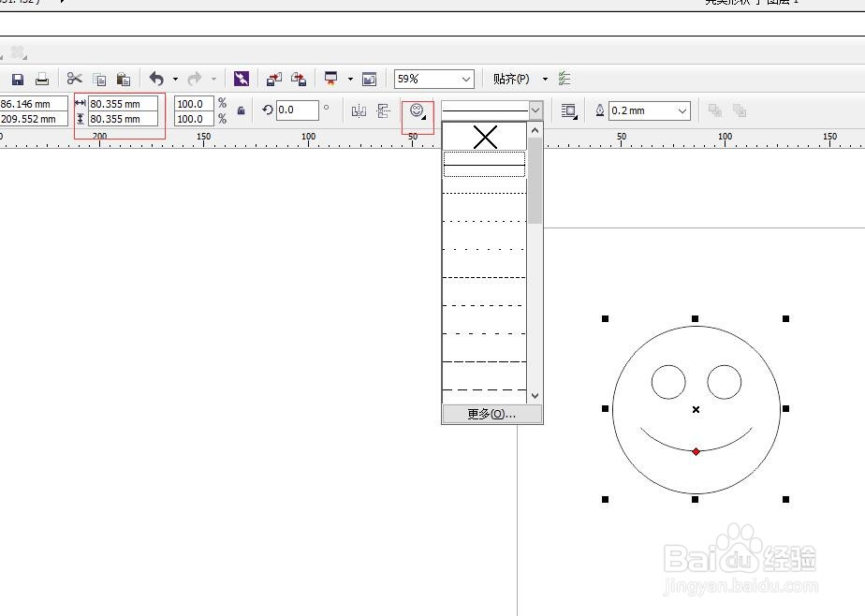865x616 pixels.
Task: Click the outline pen nib icon
Action: click(600, 110)
